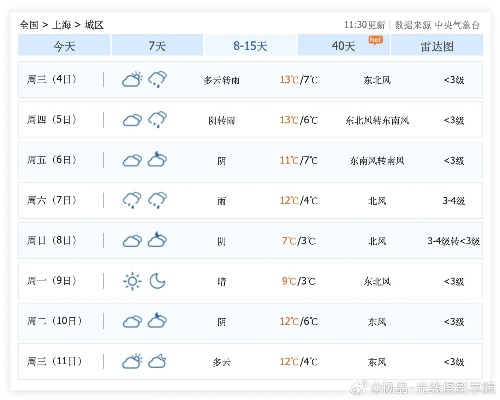Click the night rain icon for 周六 7日
Viewport: 500px width, 400px height.
click(x=157, y=200)
